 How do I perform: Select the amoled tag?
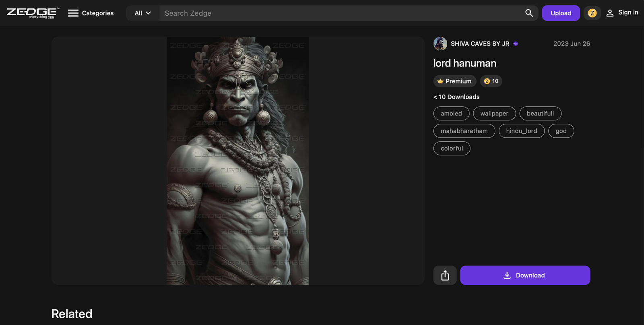(451, 113)
